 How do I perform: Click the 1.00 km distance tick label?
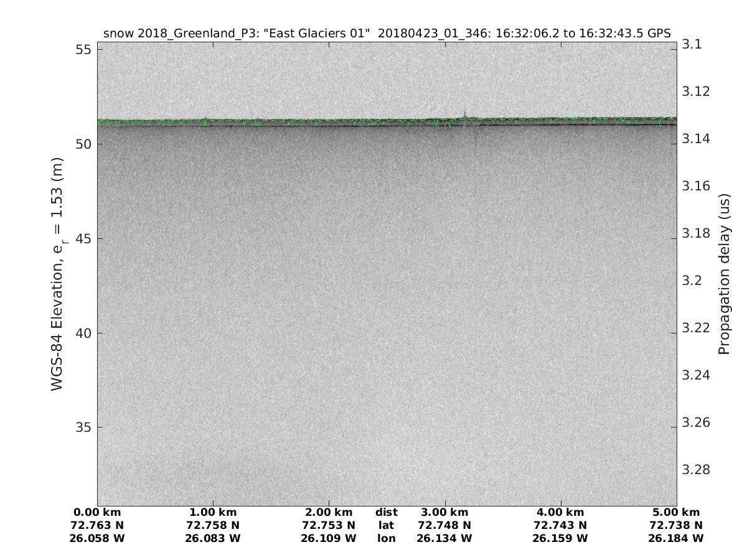pyautogui.click(x=213, y=513)
